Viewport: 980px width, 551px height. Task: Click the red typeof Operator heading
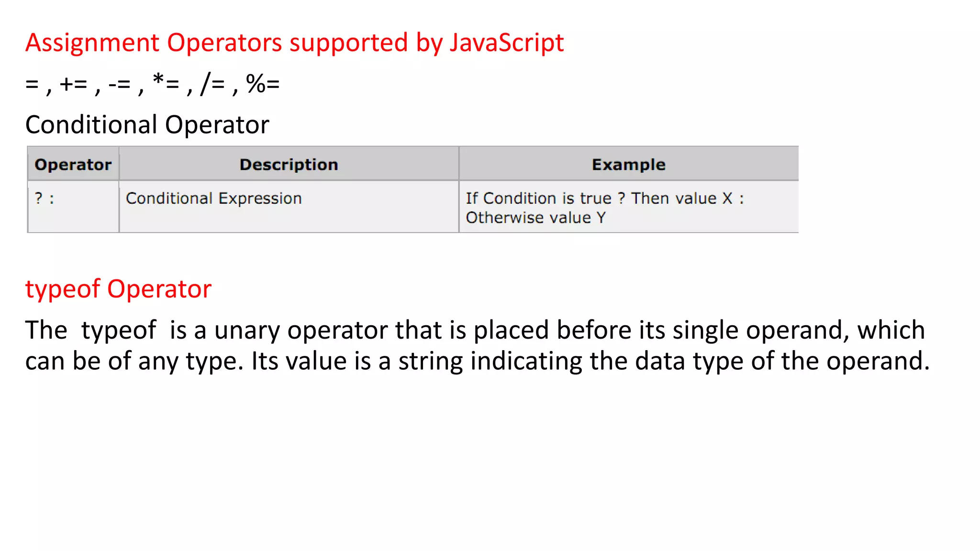[x=118, y=289]
